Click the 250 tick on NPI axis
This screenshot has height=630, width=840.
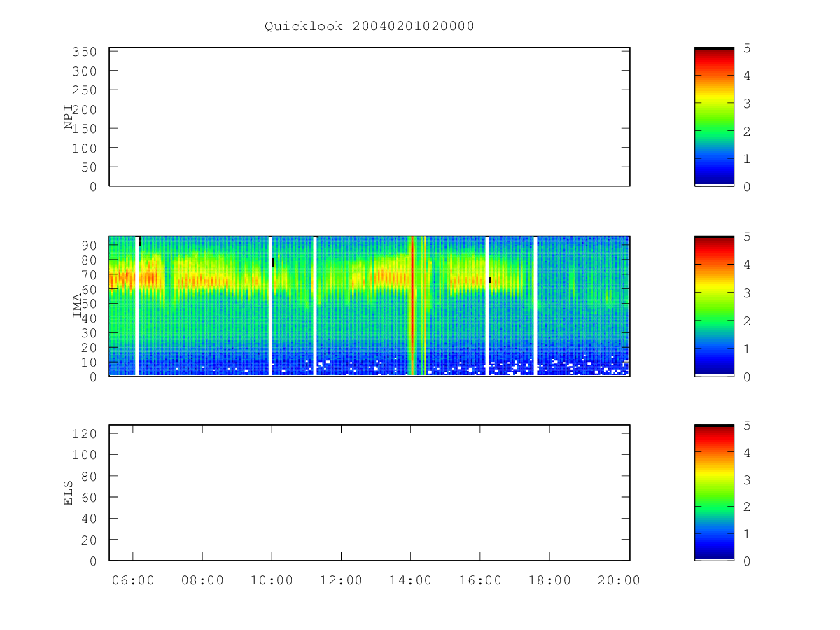(x=84, y=90)
